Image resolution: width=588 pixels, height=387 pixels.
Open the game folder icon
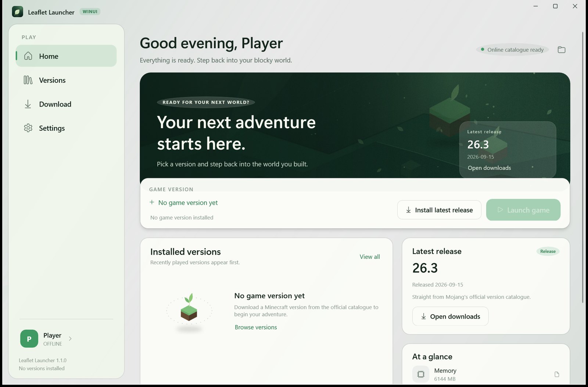coord(561,50)
